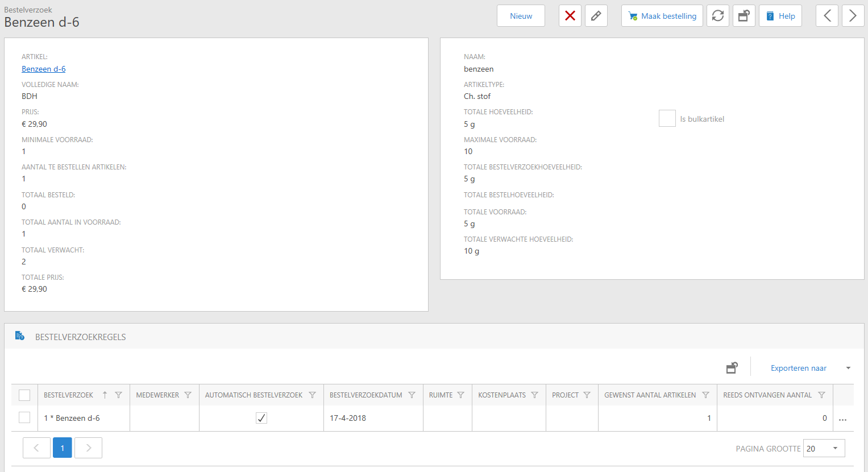Click the layout icon above the table
Image resolution: width=868 pixels, height=472 pixels.
tap(732, 368)
